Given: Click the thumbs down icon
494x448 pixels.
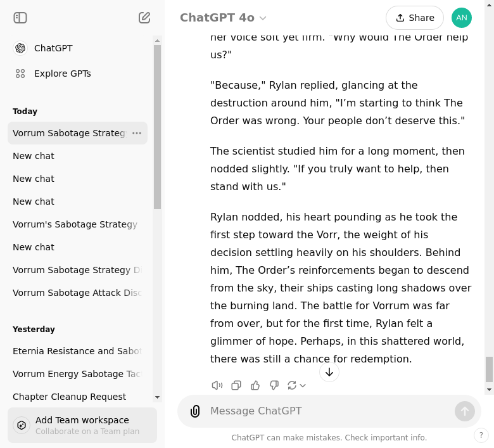Looking at the screenshot, I should click(274, 385).
